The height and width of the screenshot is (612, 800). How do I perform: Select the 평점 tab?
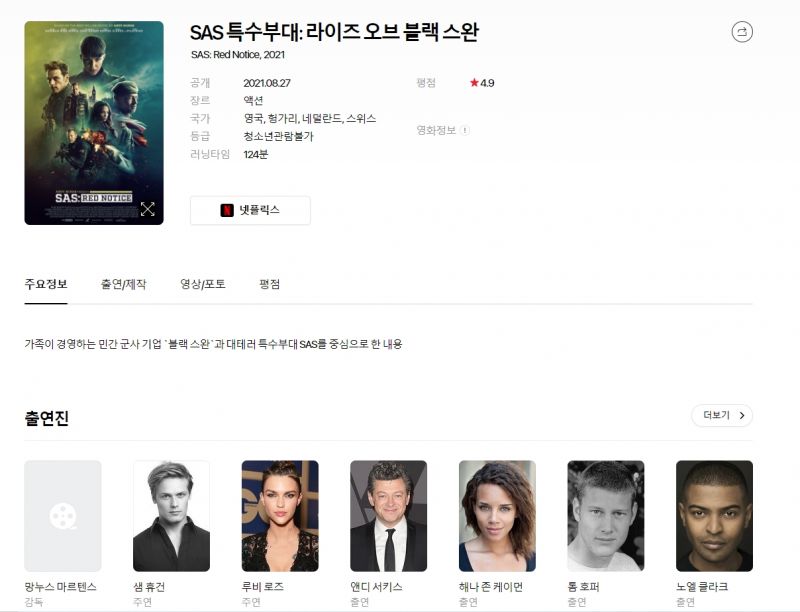(x=269, y=284)
